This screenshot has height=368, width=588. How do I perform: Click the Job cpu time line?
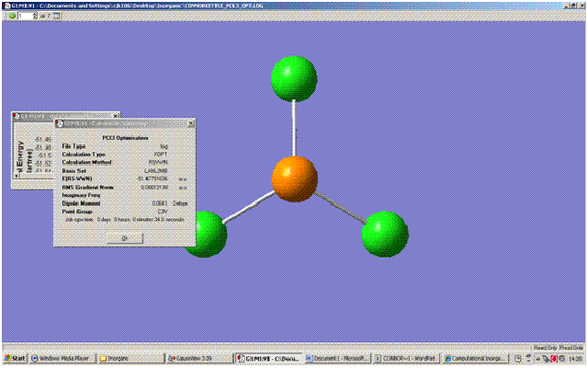(125, 219)
